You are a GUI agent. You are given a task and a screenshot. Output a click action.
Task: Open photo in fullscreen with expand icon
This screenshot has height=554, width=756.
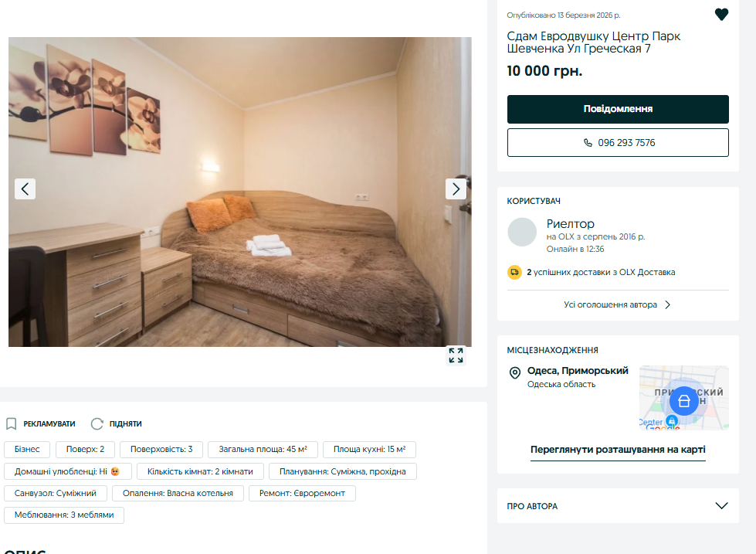(456, 355)
